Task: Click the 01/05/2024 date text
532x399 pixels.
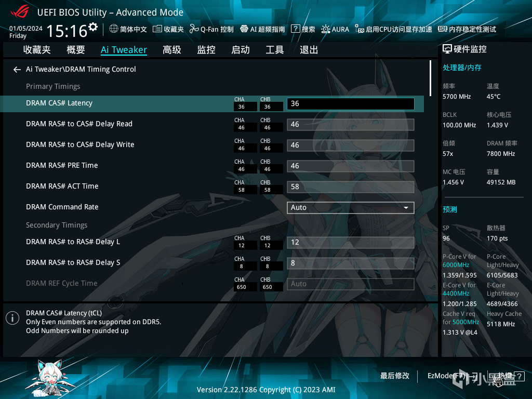Action: [x=26, y=29]
